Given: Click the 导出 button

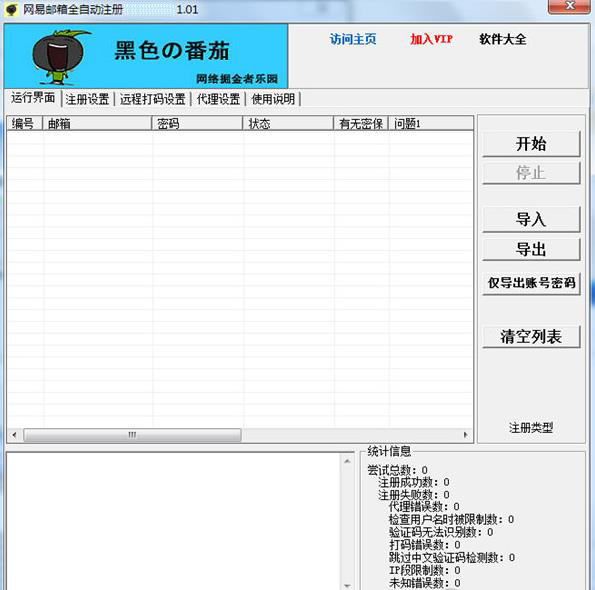Looking at the screenshot, I should click(531, 249).
